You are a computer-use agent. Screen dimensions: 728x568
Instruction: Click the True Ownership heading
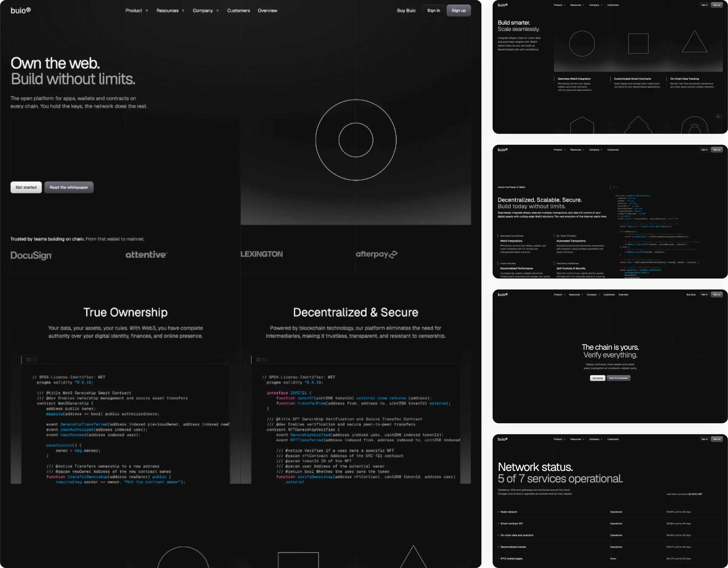(125, 312)
